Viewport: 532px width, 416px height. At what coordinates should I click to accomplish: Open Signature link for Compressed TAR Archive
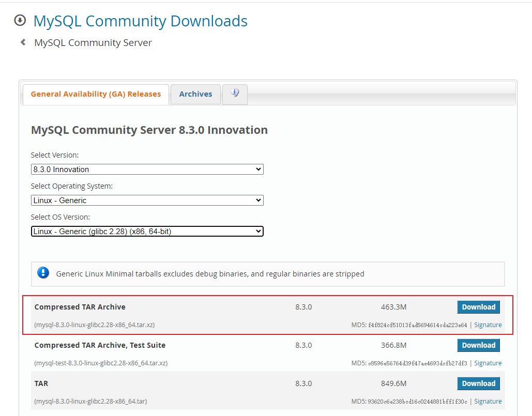click(x=488, y=325)
